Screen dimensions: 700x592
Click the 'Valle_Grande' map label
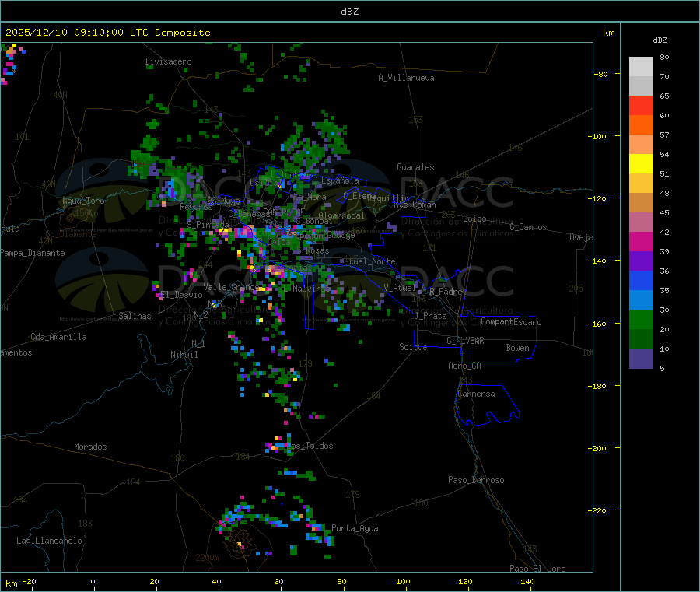pos(229,286)
